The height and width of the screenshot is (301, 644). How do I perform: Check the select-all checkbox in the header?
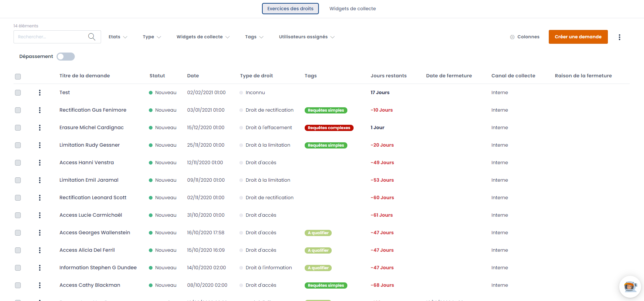coord(18,77)
